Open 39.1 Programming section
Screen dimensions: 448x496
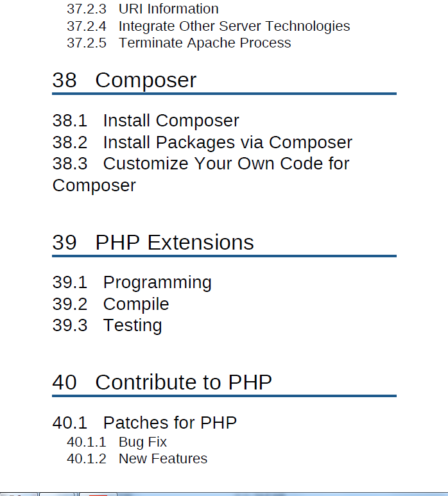point(132,282)
